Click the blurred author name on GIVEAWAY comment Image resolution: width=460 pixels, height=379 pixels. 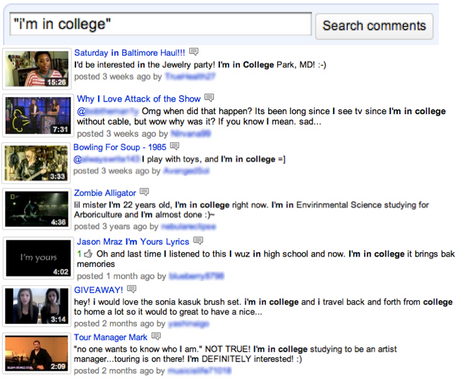[189, 324]
